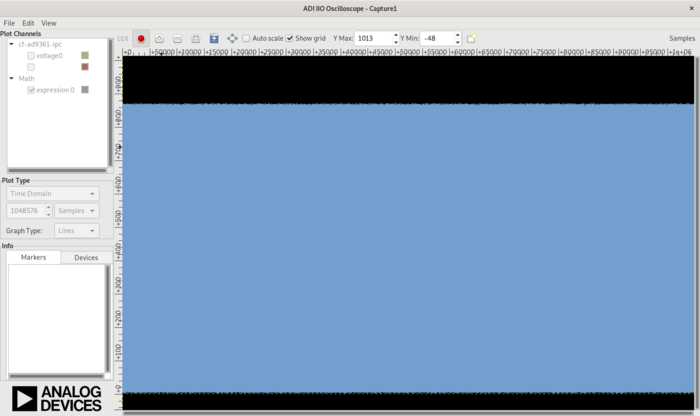
Task: Collapse the cf-ad9361-lpc tree node
Action: click(x=12, y=44)
